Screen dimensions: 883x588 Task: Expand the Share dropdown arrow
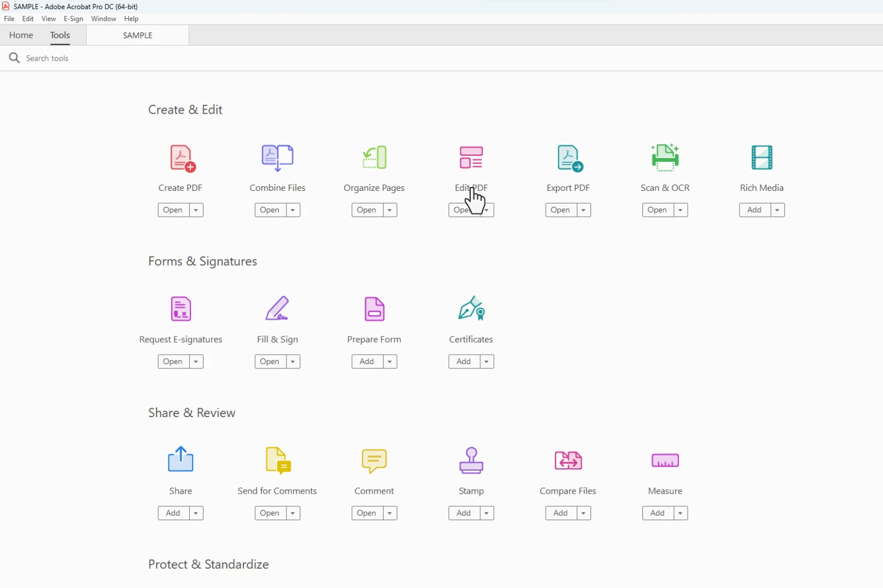(196, 514)
